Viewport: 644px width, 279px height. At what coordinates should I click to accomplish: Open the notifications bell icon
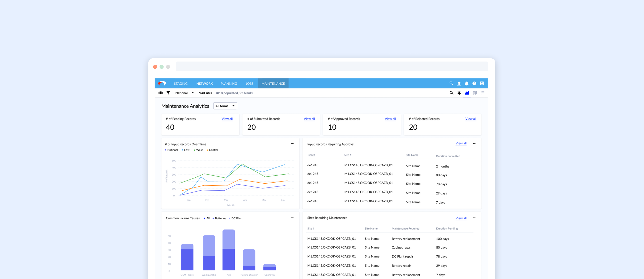click(467, 83)
